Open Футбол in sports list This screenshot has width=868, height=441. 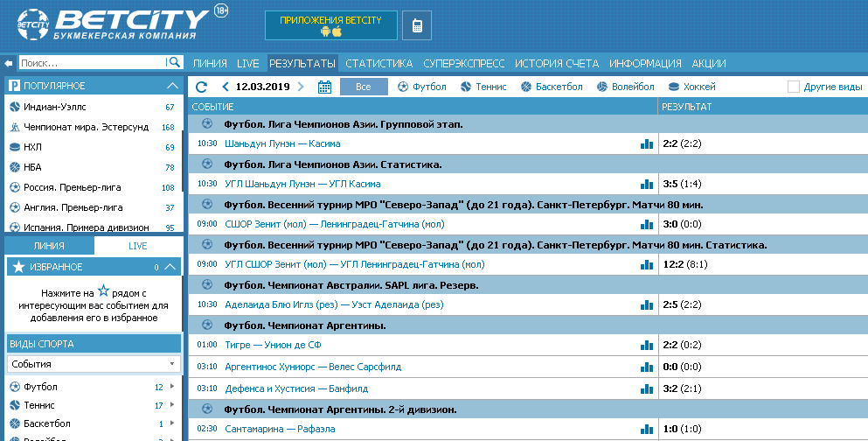pyautogui.click(x=40, y=387)
